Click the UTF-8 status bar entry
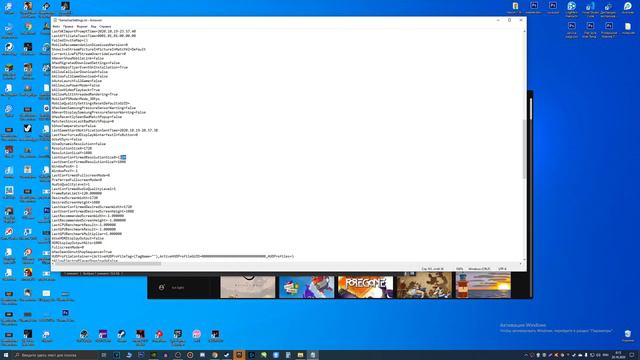 [x=502, y=269]
